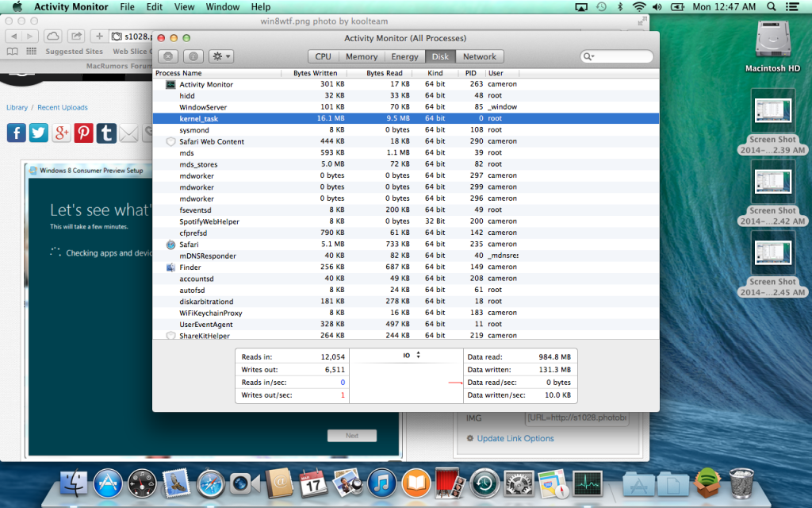This screenshot has height=508, width=812.
Task: Share photo on Twitter icon in Safari
Action: (39, 133)
